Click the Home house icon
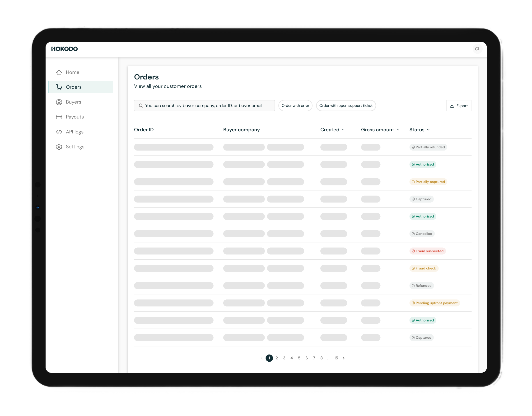 [59, 72]
